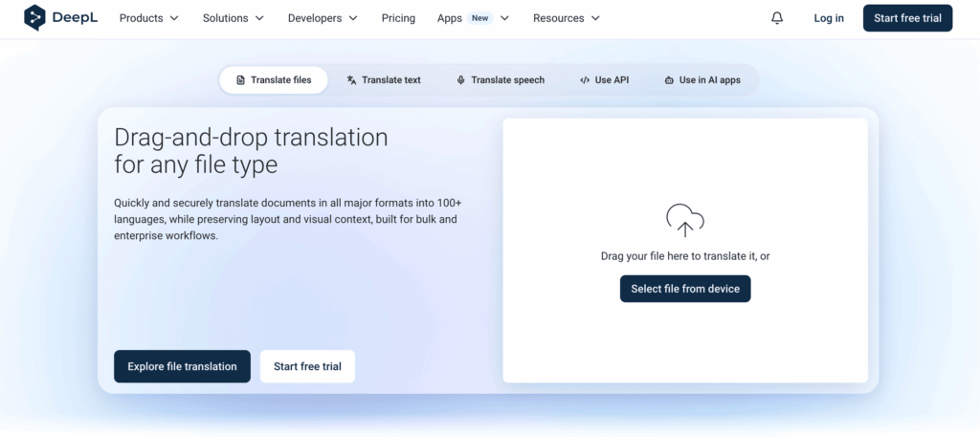Click Start free trial in the header
This screenshot has height=437, width=980.
(x=907, y=18)
